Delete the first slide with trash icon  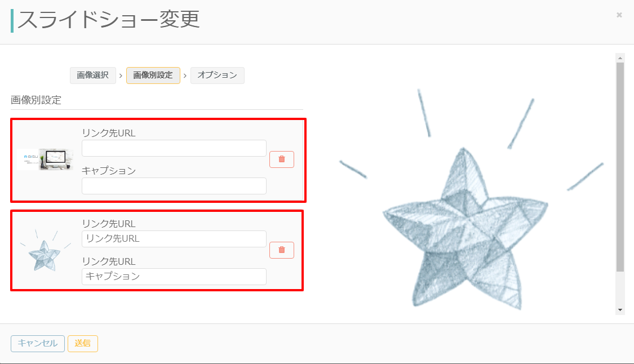(282, 159)
